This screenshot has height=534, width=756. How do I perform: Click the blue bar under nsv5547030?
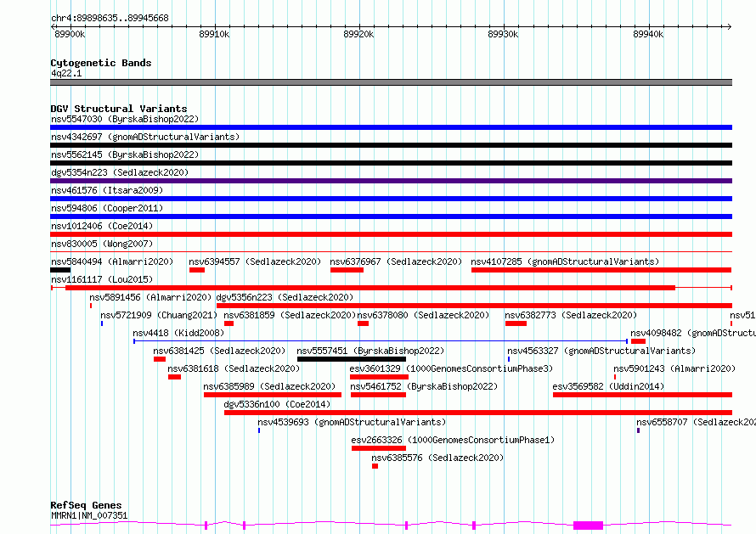pyautogui.click(x=391, y=127)
